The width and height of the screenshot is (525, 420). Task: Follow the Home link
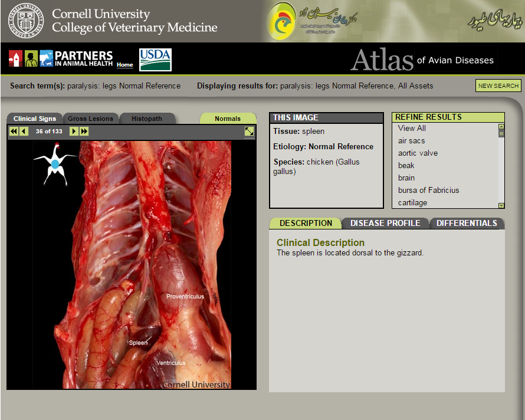(x=124, y=65)
